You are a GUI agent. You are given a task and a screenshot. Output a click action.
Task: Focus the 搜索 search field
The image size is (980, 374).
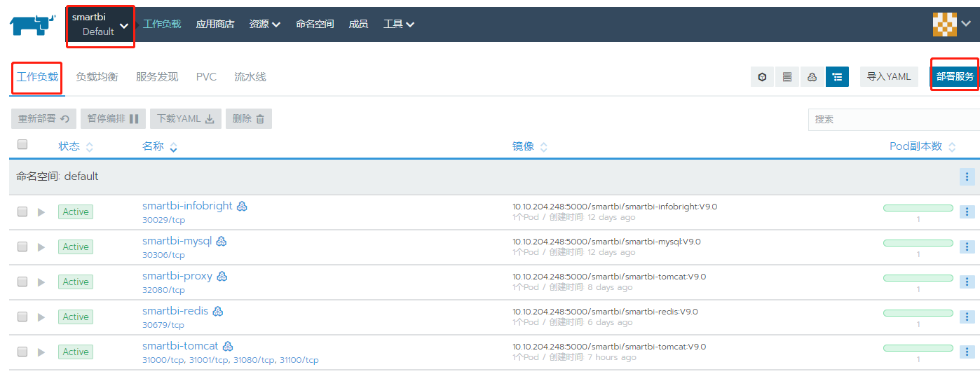pos(894,119)
